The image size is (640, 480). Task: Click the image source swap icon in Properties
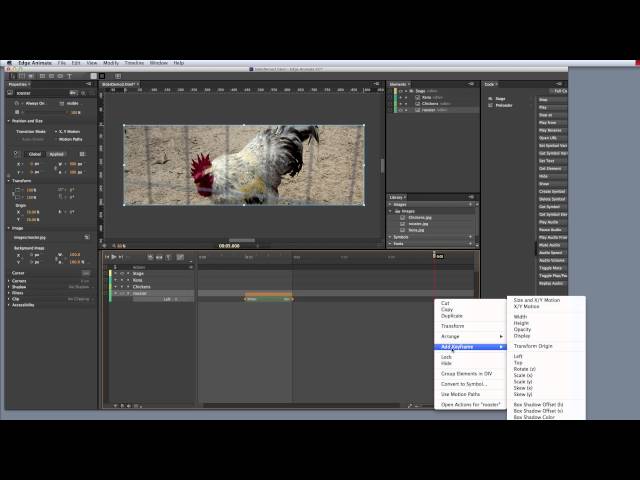(x=87, y=237)
